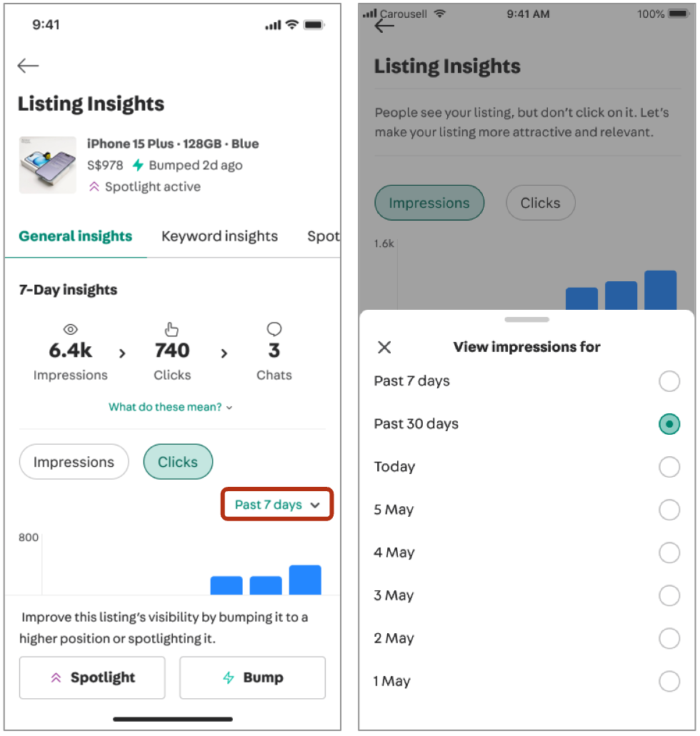Select the Past 30 days radio button
700x736 pixels.
[x=669, y=424]
